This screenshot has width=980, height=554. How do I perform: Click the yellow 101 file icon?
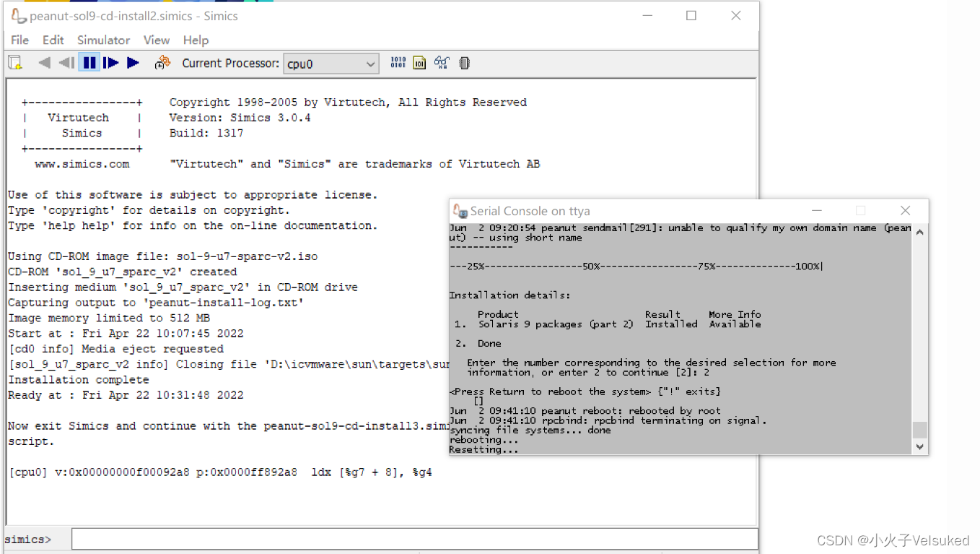click(x=419, y=63)
